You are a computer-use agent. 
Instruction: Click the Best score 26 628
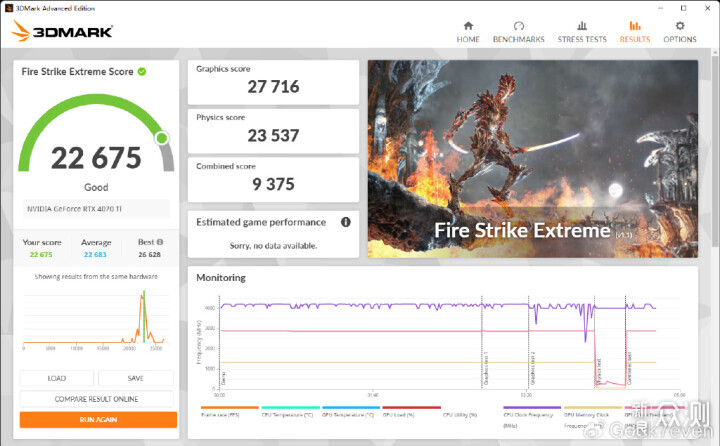point(150,254)
